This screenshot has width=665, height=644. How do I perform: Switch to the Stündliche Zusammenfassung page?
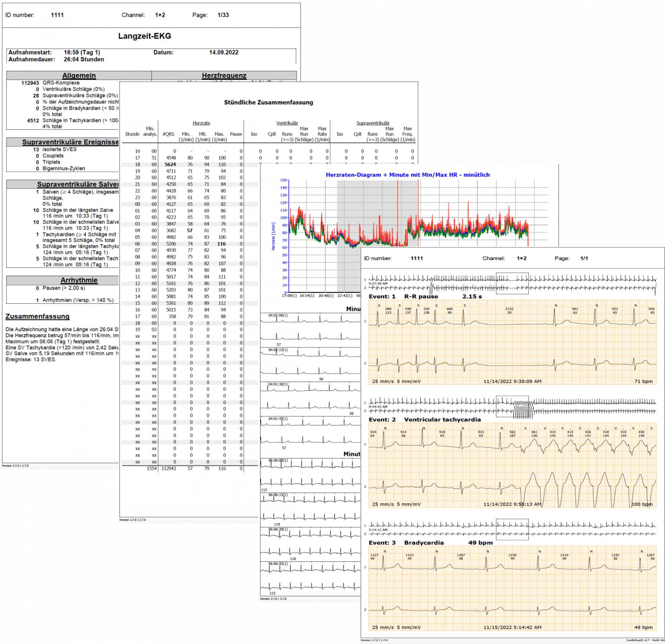pos(269,103)
